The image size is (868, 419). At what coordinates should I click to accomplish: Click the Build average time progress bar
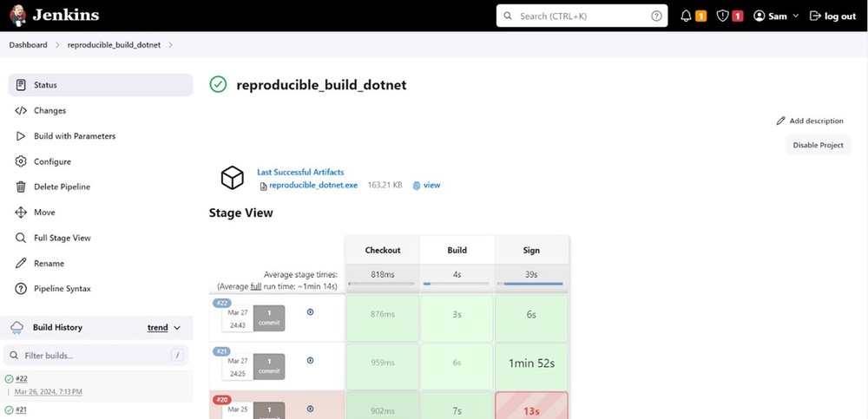coord(457,284)
